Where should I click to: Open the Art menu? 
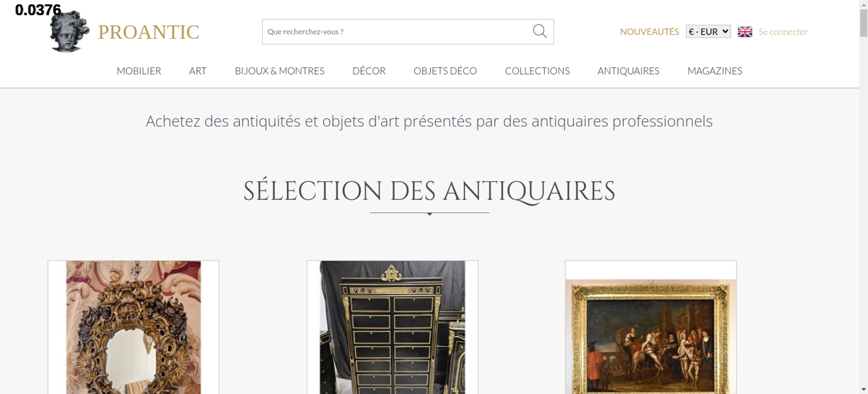(198, 71)
